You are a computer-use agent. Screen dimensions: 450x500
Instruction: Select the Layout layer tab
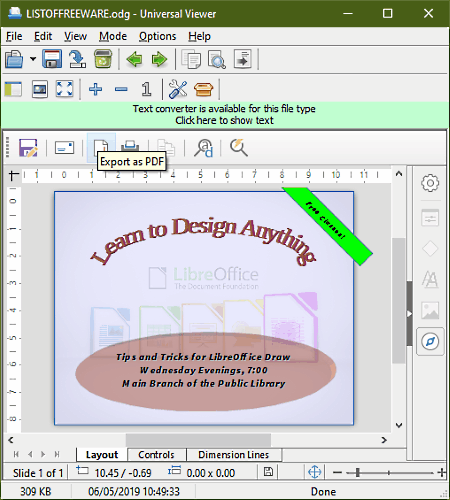[x=102, y=455]
